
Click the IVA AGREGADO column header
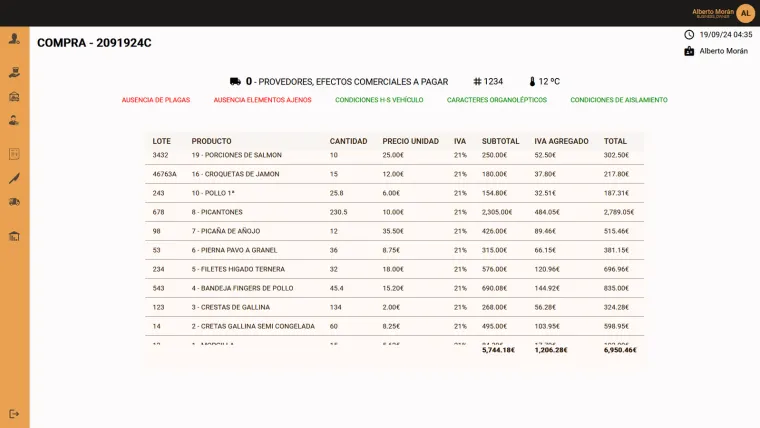click(561, 141)
